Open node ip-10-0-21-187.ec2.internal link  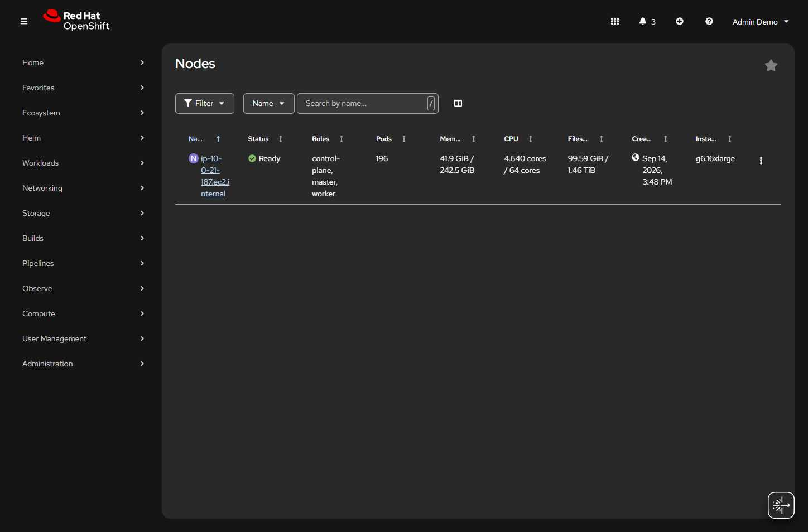pyautogui.click(x=215, y=176)
